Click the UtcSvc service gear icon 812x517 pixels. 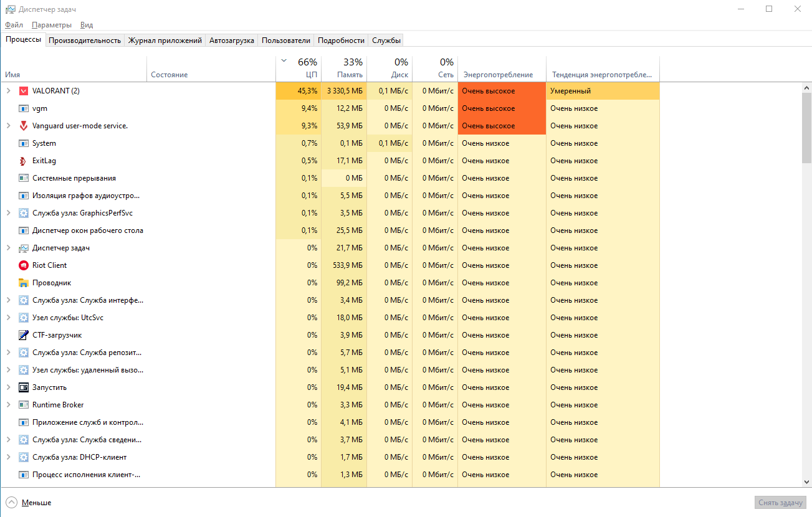tap(24, 318)
